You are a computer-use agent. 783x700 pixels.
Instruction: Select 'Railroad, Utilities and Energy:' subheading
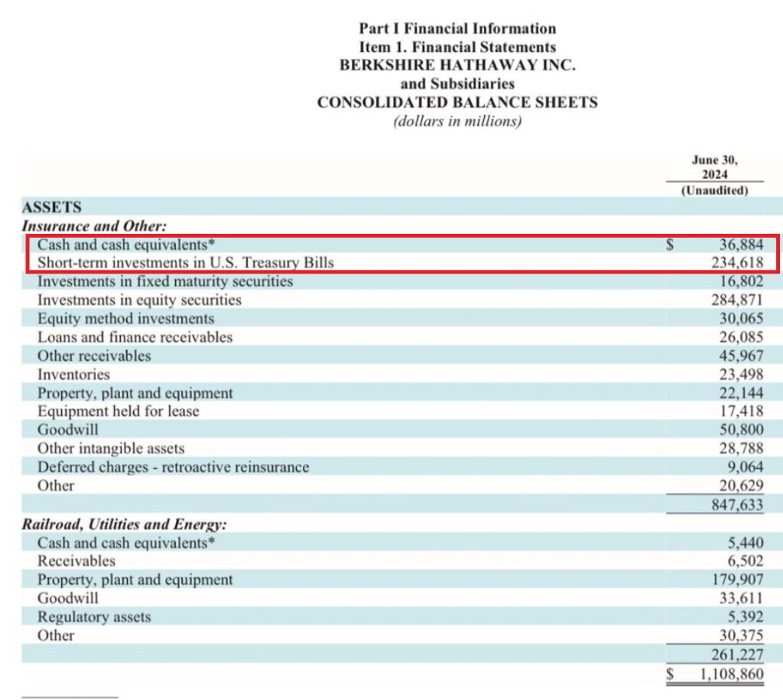tap(124, 524)
